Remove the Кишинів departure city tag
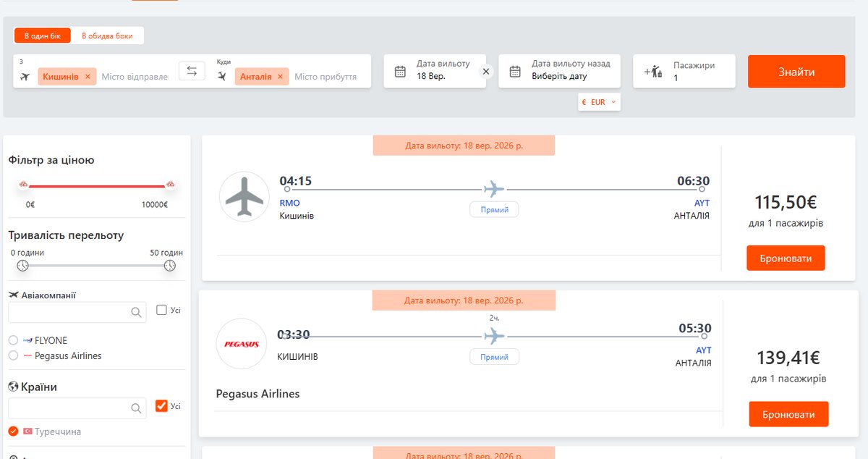868x459 pixels. [88, 76]
